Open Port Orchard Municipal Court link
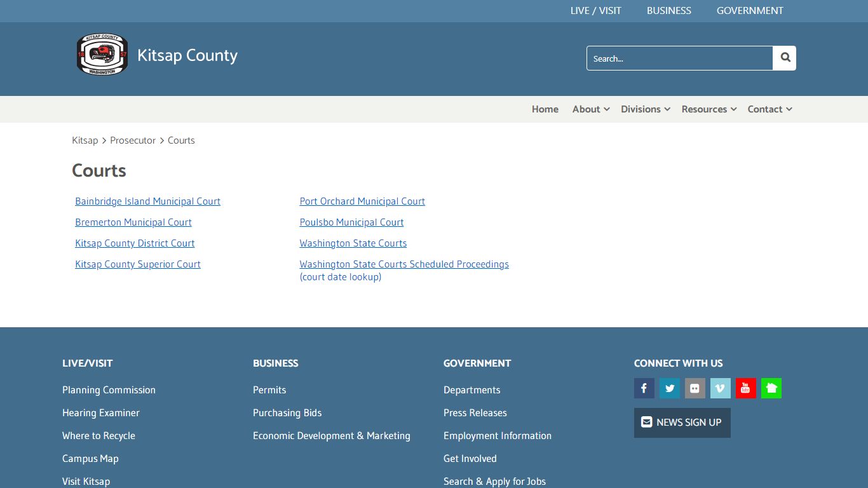This screenshot has width=868, height=488. [x=362, y=201]
